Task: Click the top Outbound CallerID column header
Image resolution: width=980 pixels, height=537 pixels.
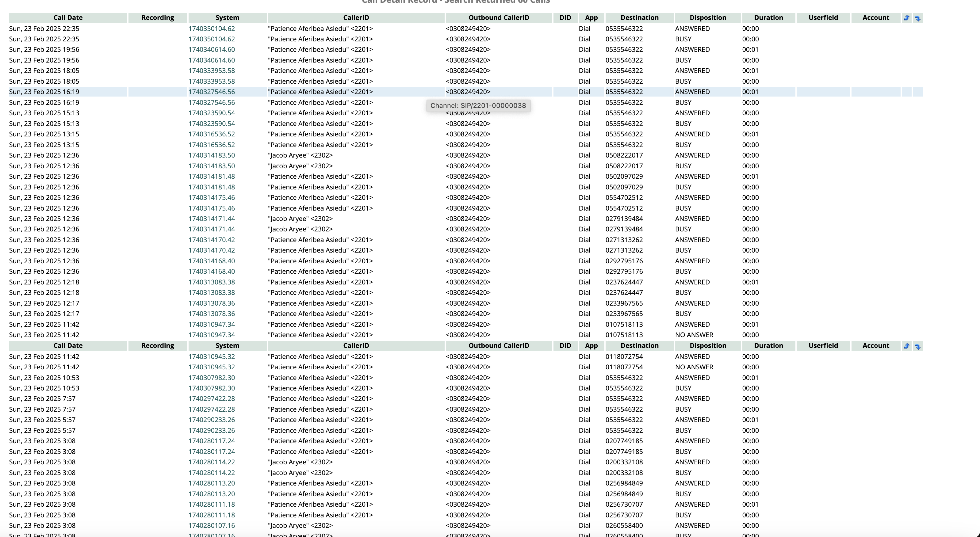Action: pyautogui.click(x=498, y=17)
